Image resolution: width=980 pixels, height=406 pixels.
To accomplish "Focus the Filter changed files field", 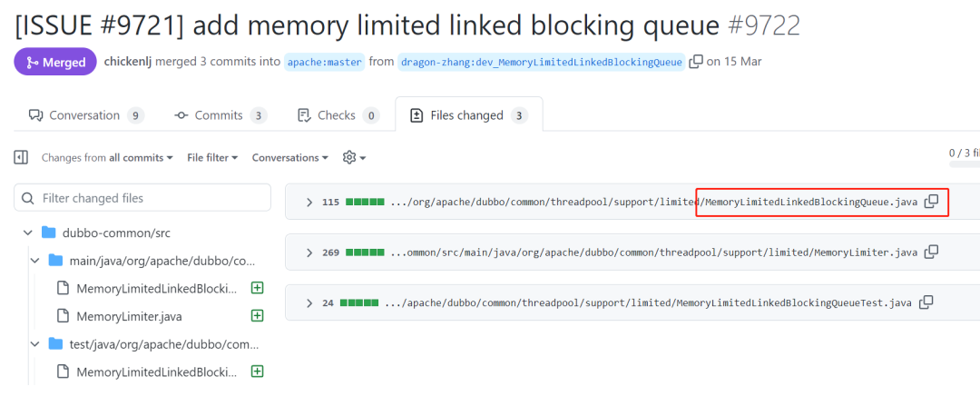I will pos(142,198).
